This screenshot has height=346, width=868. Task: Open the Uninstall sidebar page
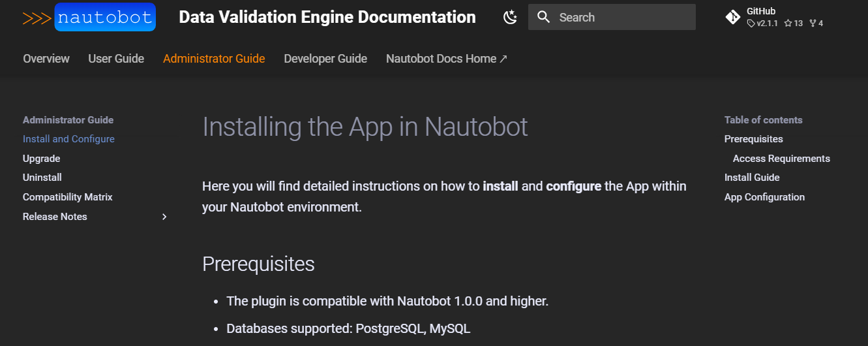point(42,178)
